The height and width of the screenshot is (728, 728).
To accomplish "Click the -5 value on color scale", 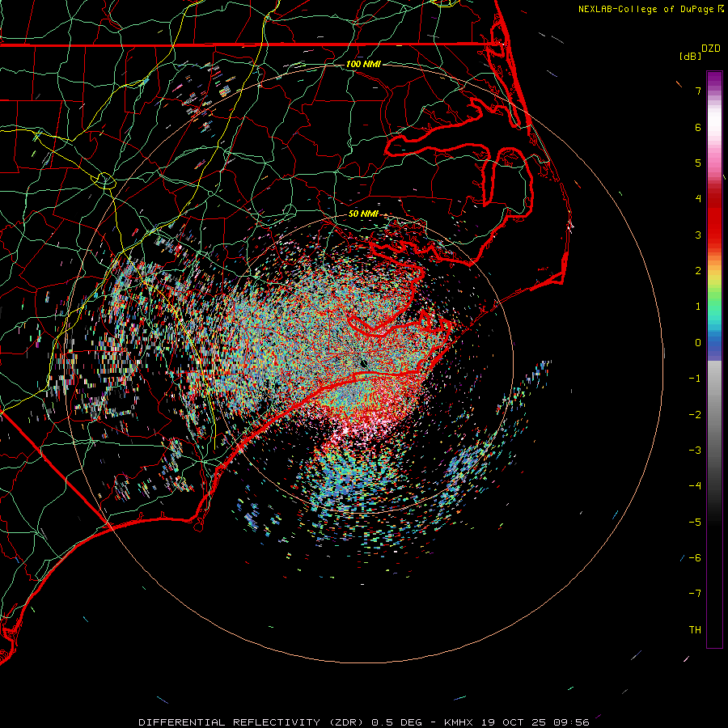I will coord(695,523).
